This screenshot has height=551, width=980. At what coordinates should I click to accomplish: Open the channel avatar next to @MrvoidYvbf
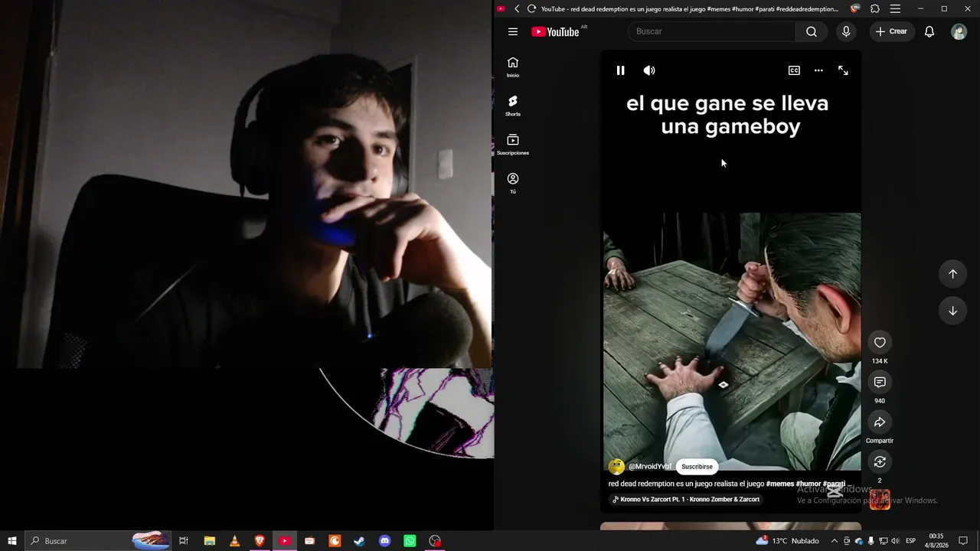[x=616, y=467]
